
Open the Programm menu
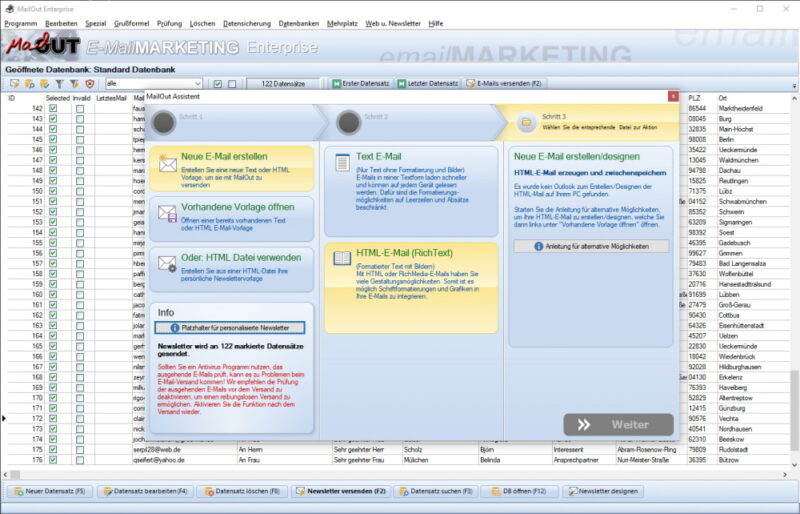point(21,23)
